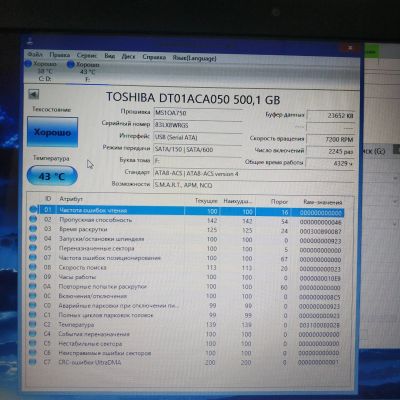Select row Переназначенные сектора
Viewport: 400px width, 400px height.
click(x=186, y=249)
